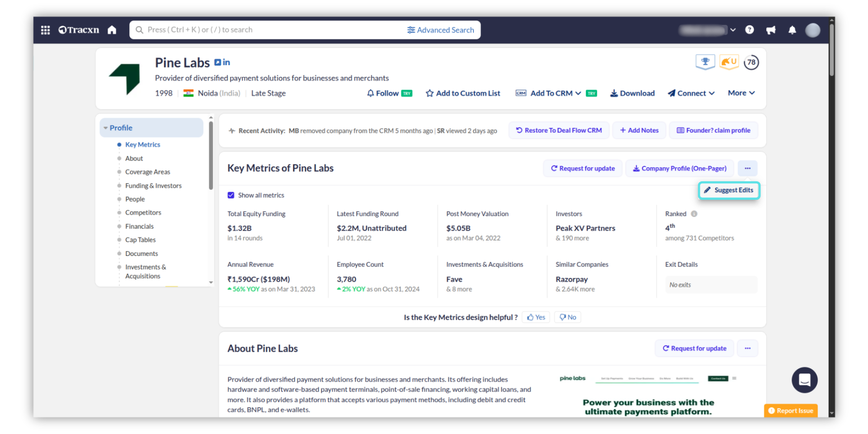Click the search input field
Viewport: 868px width, 434px height.
[x=271, y=30]
